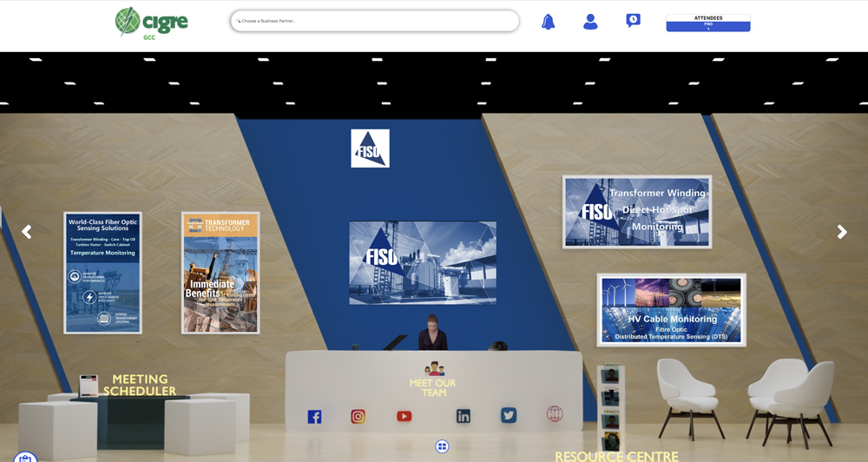This screenshot has width=868, height=462.
Task: Open the LinkedIn icon on the desk
Action: tap(464, 416)
